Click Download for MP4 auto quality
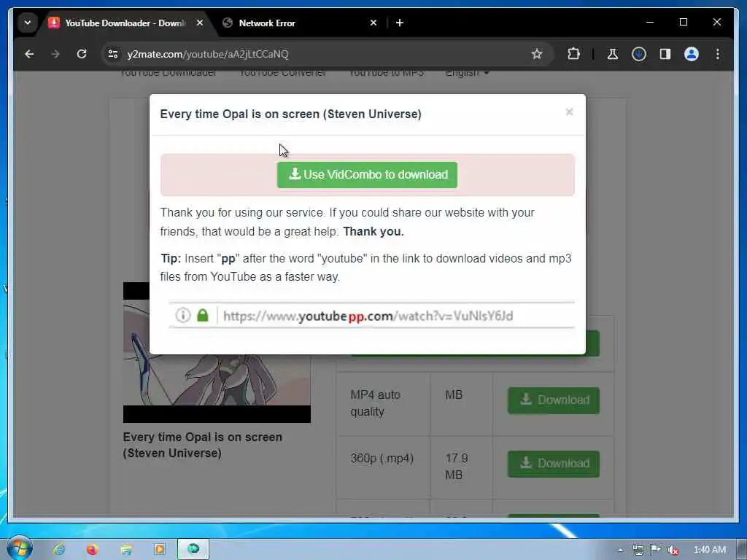747x560 pixels. point(553,400)
